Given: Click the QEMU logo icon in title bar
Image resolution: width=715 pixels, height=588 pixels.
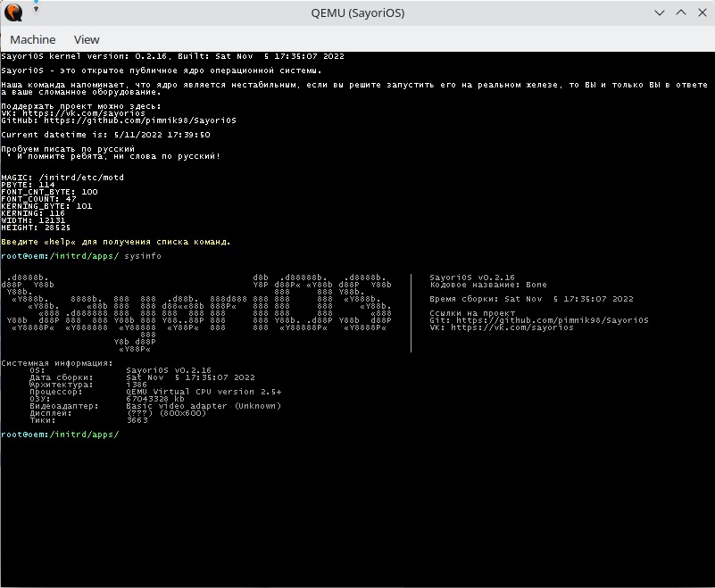Looking at the screenshot, I should [13, 13].
